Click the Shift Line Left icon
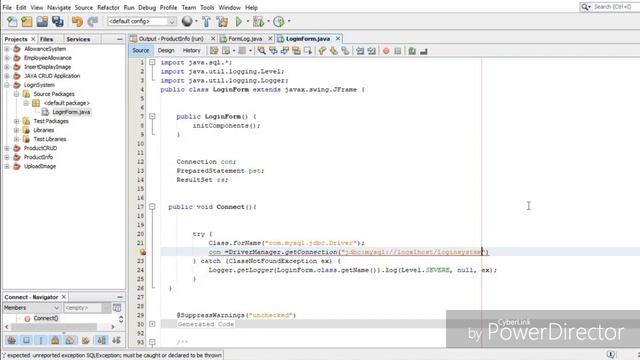This screenshot has height=360, width=640. click(x=360, y=51)
